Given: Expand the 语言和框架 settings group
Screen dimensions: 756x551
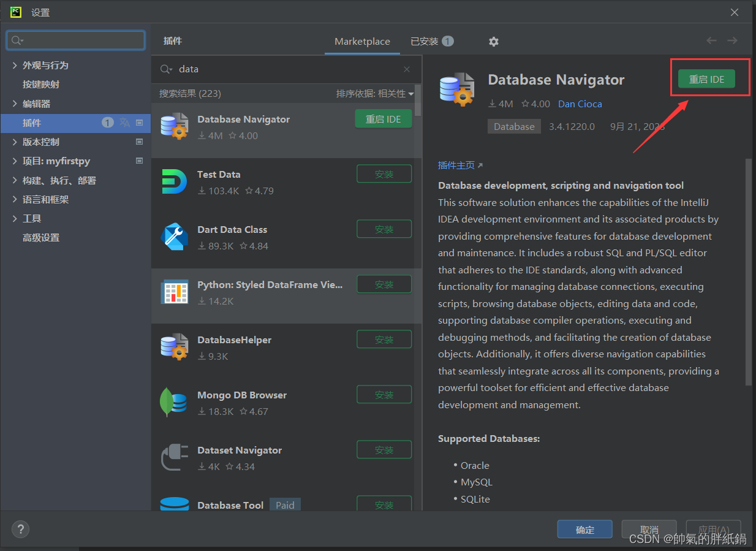Looking at the screenshot, I should tap(15, 199).
